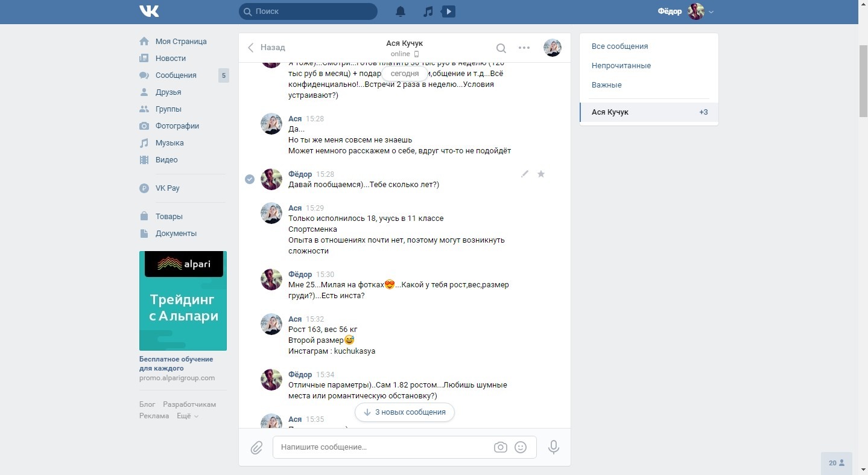Expand the Ещё footer dropdown
The width and height of the screenshot is (868, 475).
pyautogui.click(x=188, y=416)
